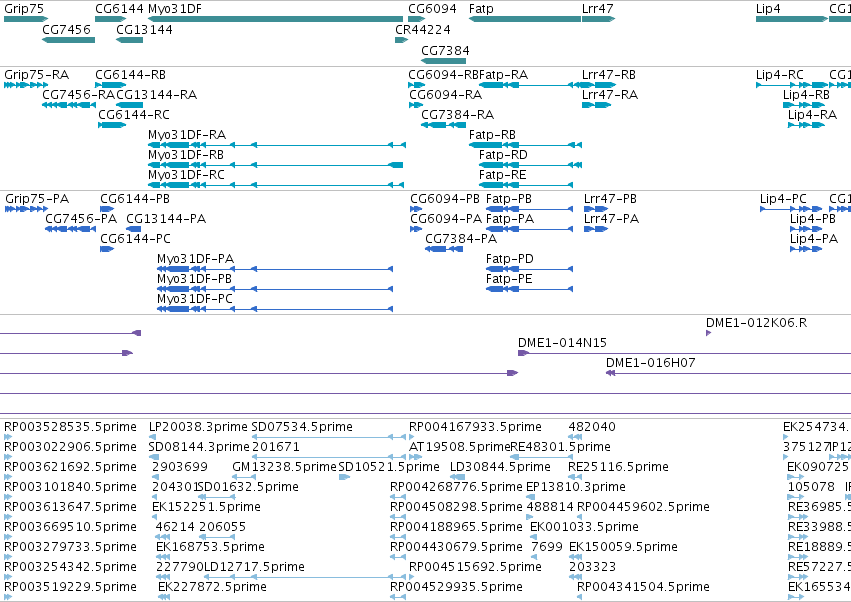Click the Lrr47-RB transcript label
Screen dimensions: 851x602
tap(609, 75)
